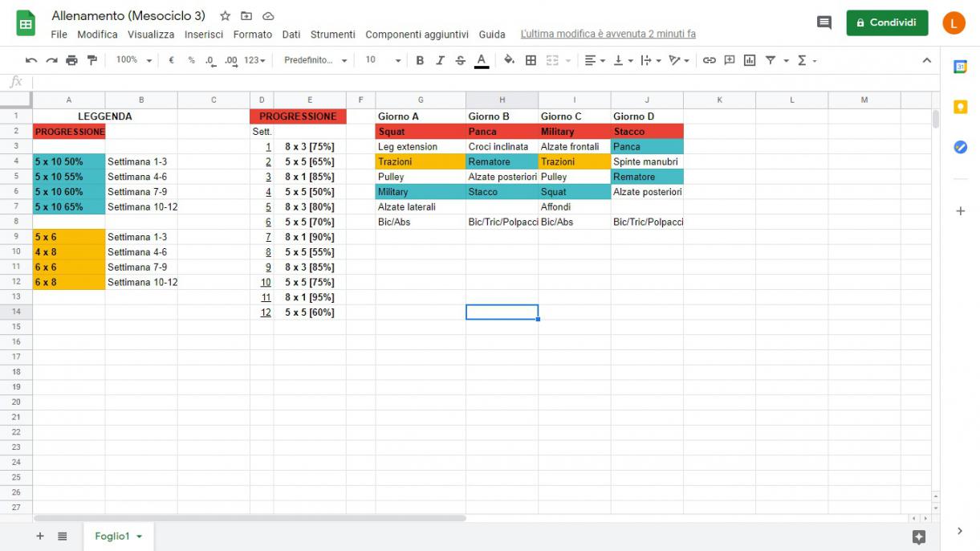Click the green Condividi button
The image size is (980, 551).
coord(887,22)
